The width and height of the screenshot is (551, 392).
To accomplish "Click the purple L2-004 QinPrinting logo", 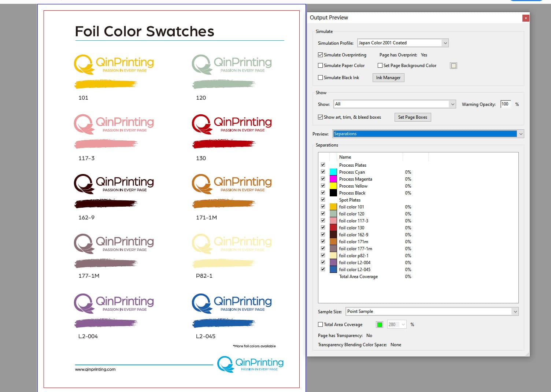I will [114, 303].
